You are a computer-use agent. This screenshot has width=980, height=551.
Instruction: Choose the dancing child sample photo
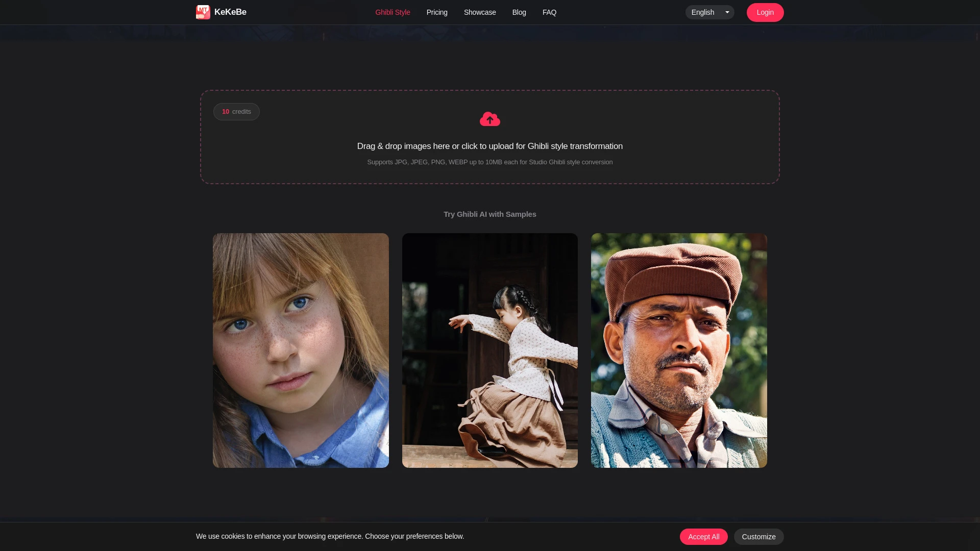[489, 350]
